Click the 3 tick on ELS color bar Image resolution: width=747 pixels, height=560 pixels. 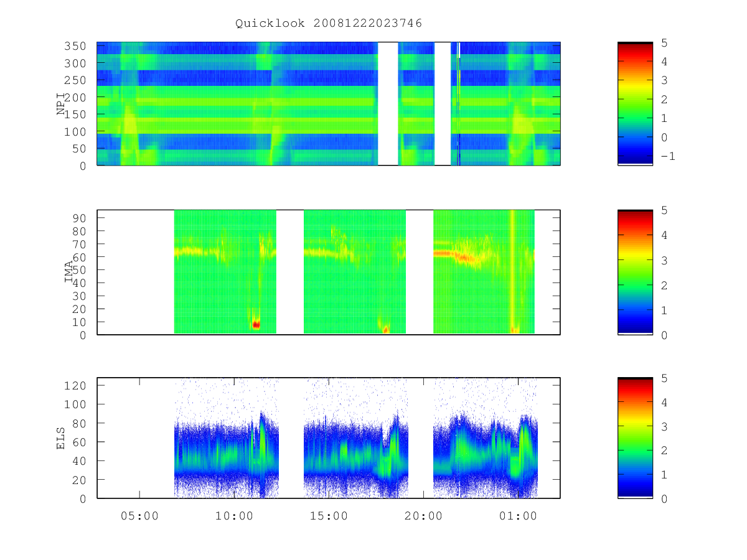click(x=663, y=426)
